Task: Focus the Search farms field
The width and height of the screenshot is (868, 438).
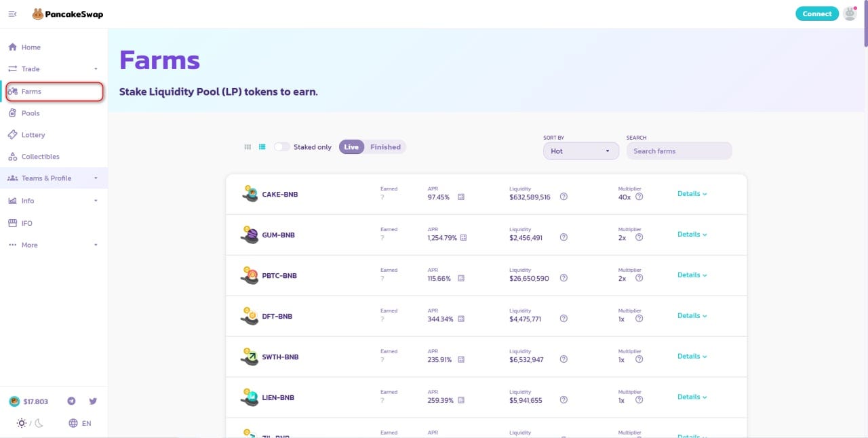Action: 679,151
